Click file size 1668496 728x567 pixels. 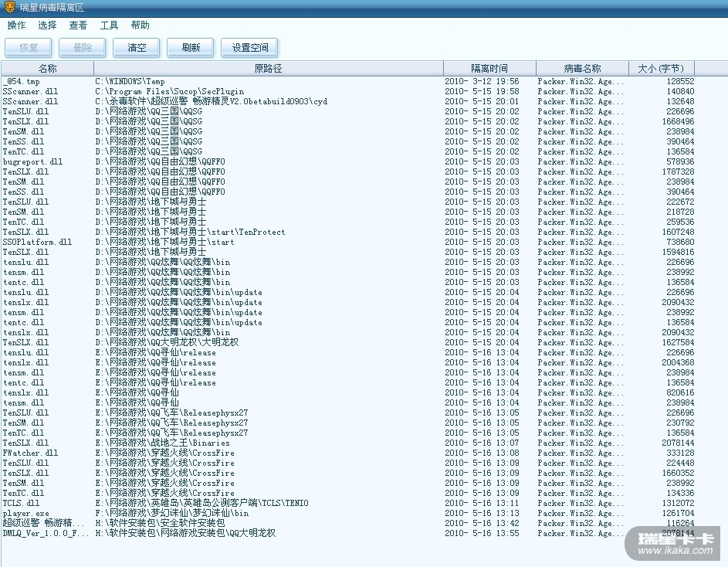coord(679,121)
